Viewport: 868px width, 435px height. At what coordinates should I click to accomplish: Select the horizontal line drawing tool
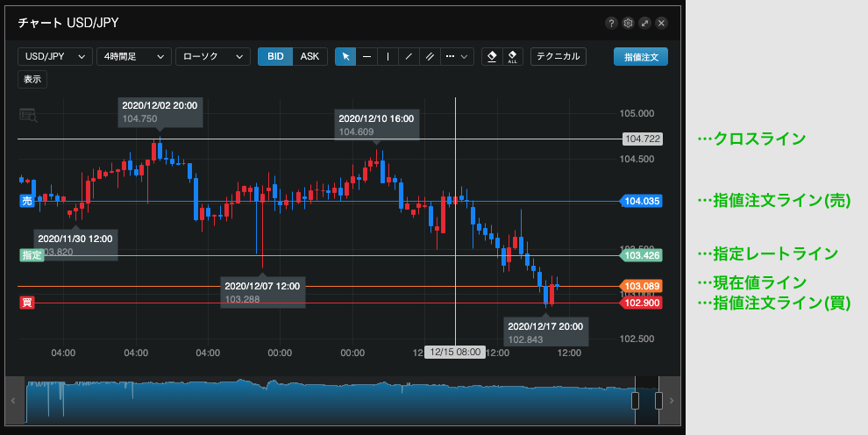(366, 56)
